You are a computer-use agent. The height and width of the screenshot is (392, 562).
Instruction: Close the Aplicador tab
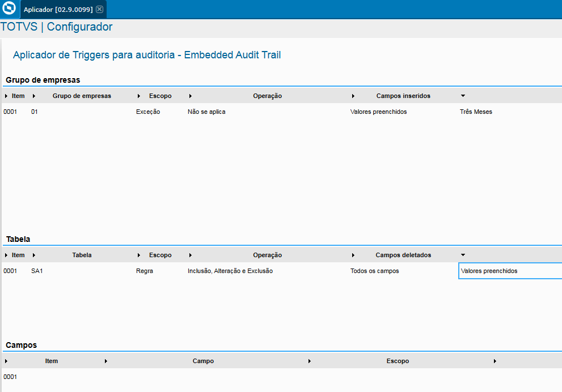pos(100,9)
